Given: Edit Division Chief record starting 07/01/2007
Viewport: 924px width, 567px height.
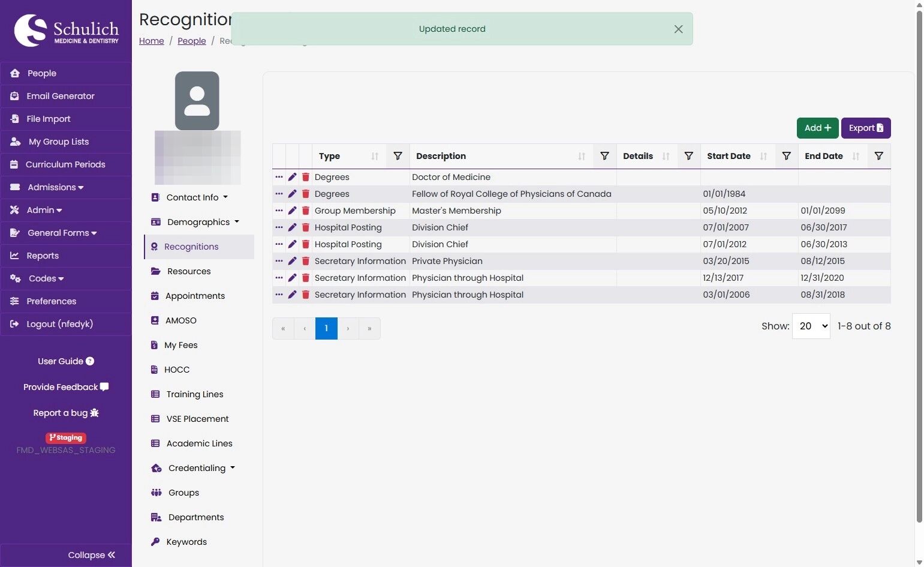Looking at the screenshot, I should click(292, 227).
